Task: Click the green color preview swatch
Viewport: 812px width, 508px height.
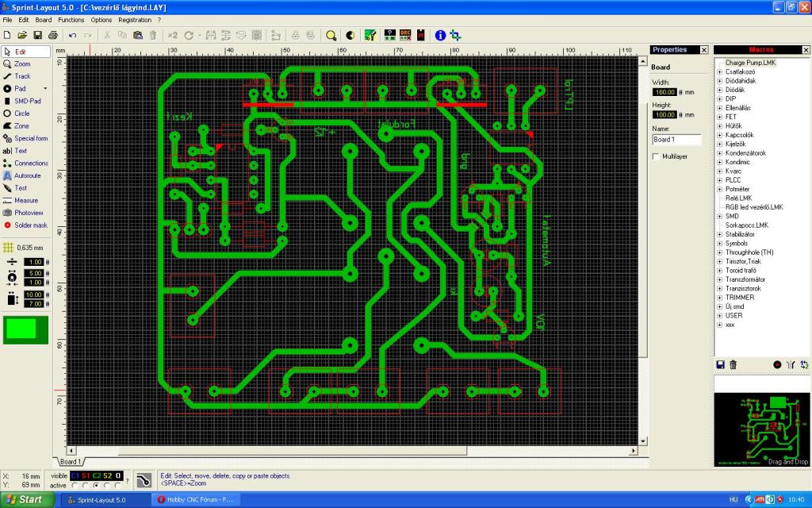Action: [x=25, y=329]
